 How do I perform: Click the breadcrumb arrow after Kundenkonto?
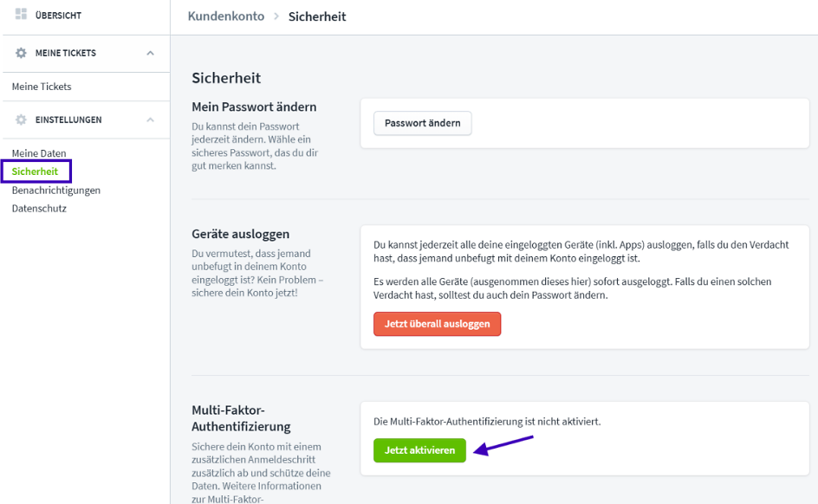(276, 16)
